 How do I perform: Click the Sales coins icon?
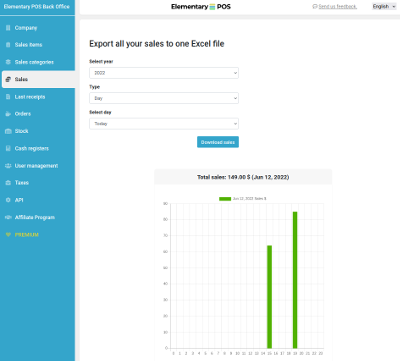tap(8, 79)
